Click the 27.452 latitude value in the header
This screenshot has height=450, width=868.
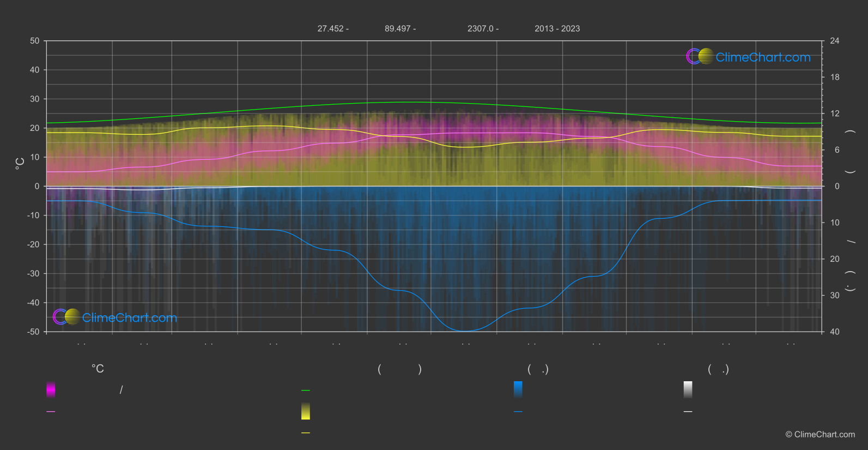coord(330,29)
